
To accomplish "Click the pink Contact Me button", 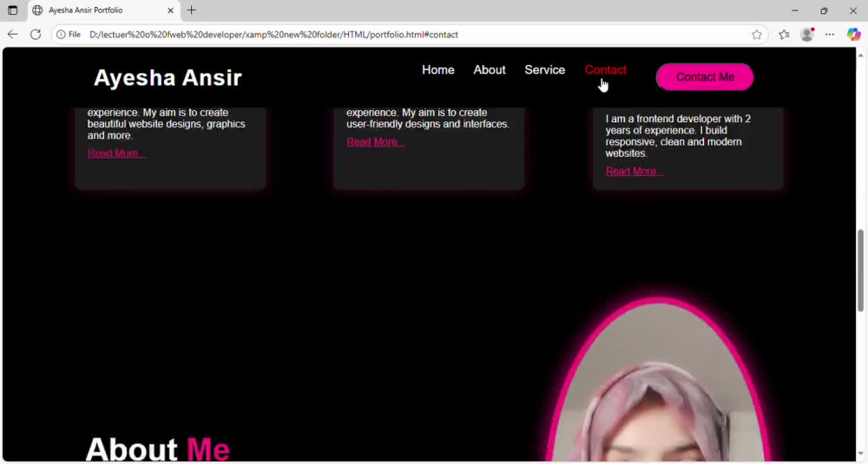I will click(x=705, y=77).
